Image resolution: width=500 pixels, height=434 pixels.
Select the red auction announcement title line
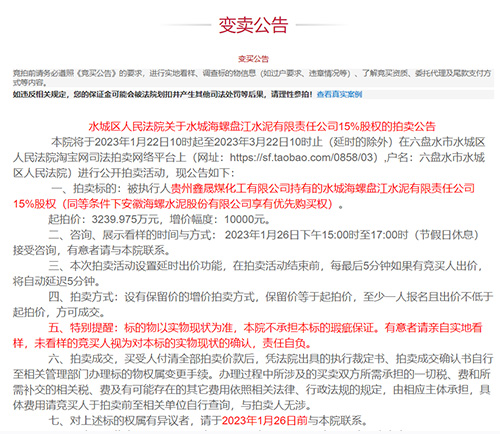point(262,126)
